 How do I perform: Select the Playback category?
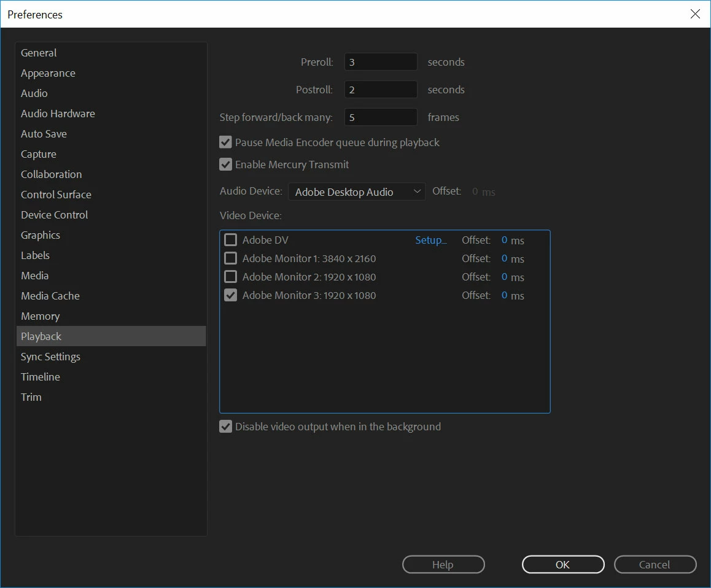click(x=111, y=336)
